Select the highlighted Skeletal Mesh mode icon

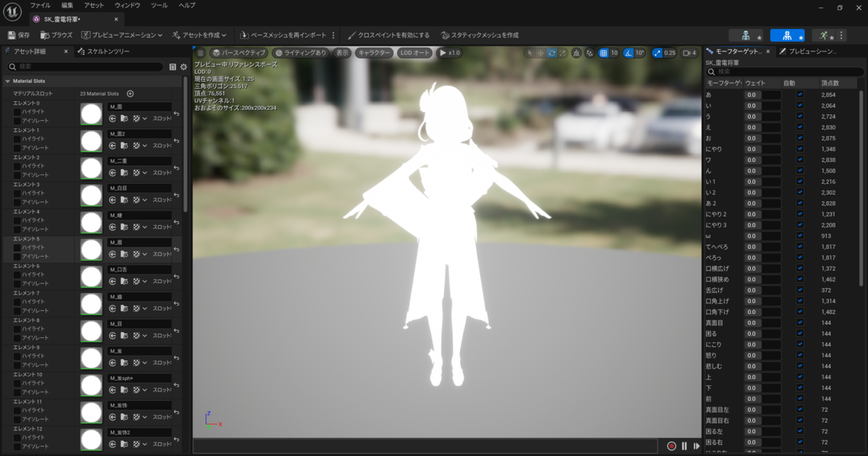click(788, 35)
